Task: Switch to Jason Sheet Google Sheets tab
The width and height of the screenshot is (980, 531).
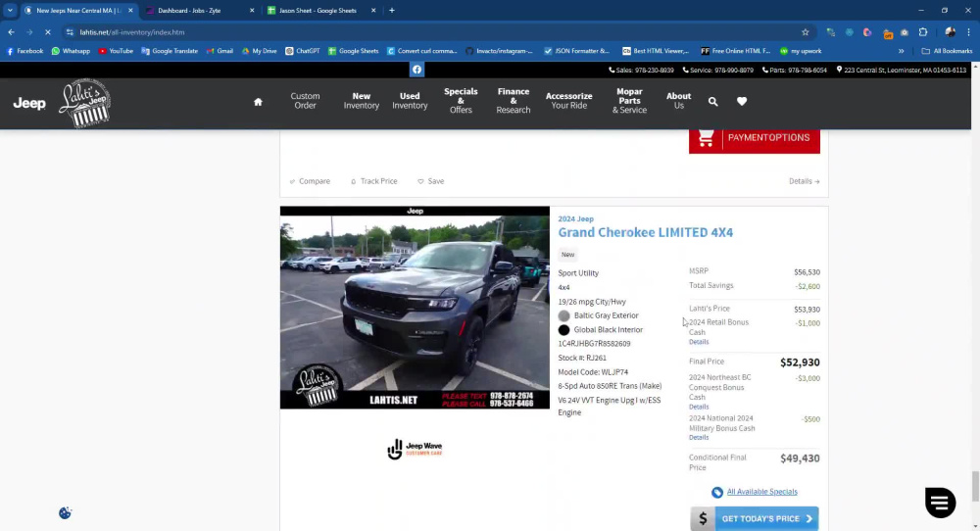Action: [x=318, y=11]
